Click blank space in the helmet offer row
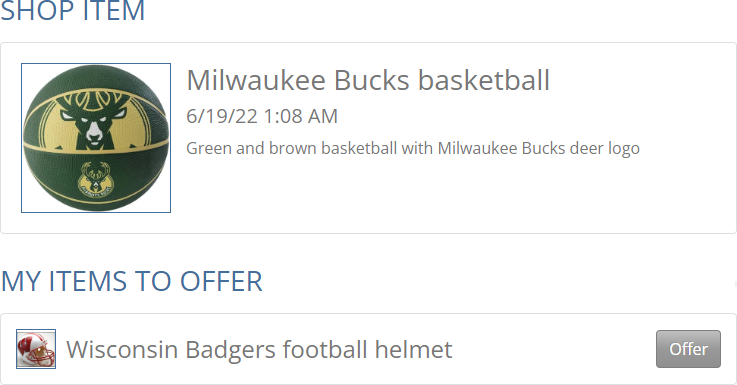The height and width of the screenshot is (385, 737). (555, 349)
